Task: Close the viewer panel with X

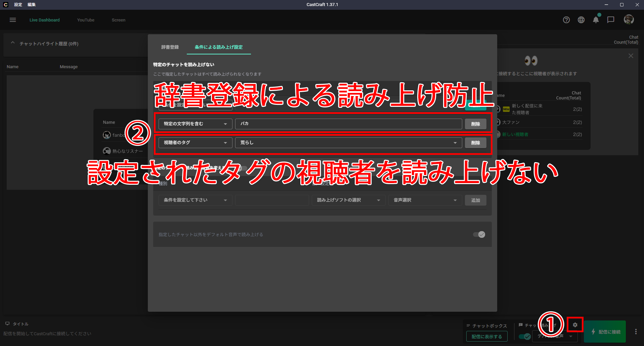Action: [x=631, y=56]
